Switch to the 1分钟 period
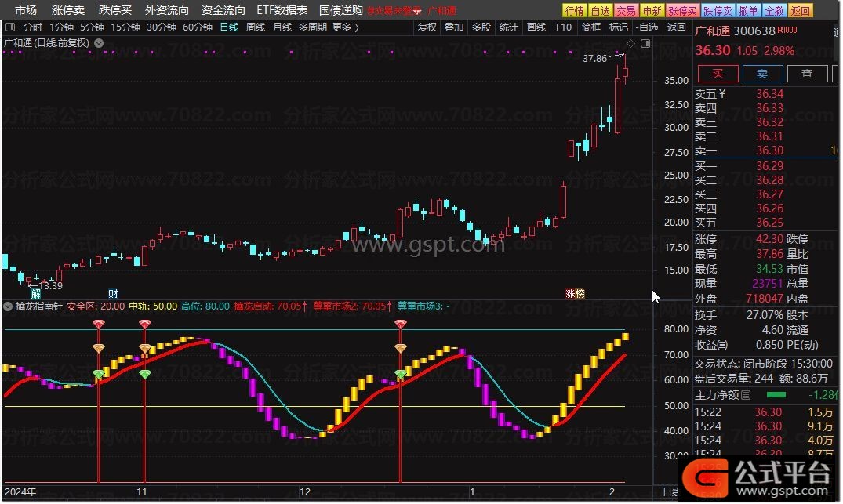 click(x=61, y=27)
